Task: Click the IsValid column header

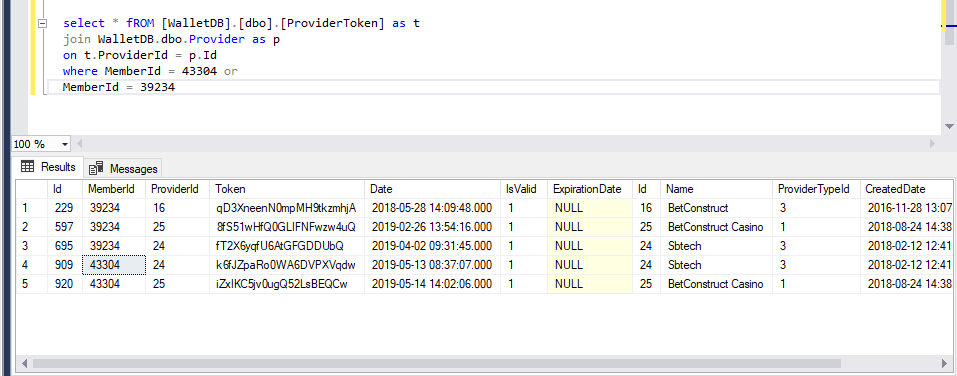Action: coord(524,189)
